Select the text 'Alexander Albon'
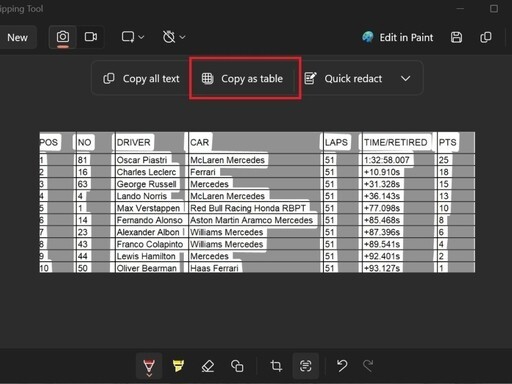512x384 pixels. (x=148, y=232)
